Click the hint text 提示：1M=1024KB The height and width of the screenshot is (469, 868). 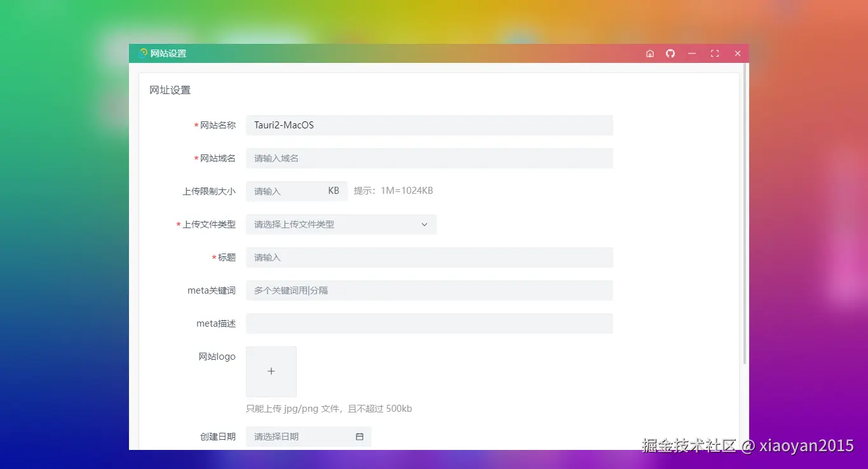393,191
